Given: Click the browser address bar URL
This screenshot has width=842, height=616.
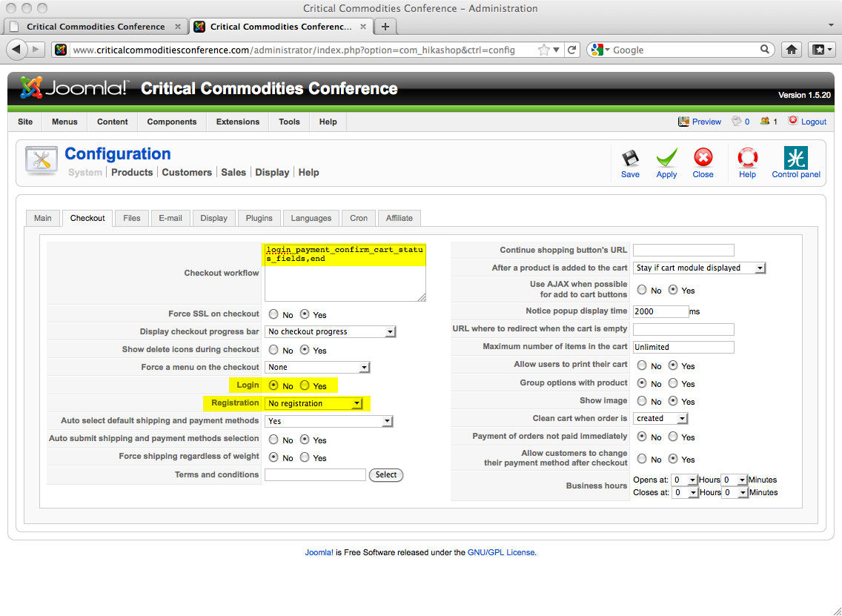Looking at the screenshot, I should coord(294,50).
